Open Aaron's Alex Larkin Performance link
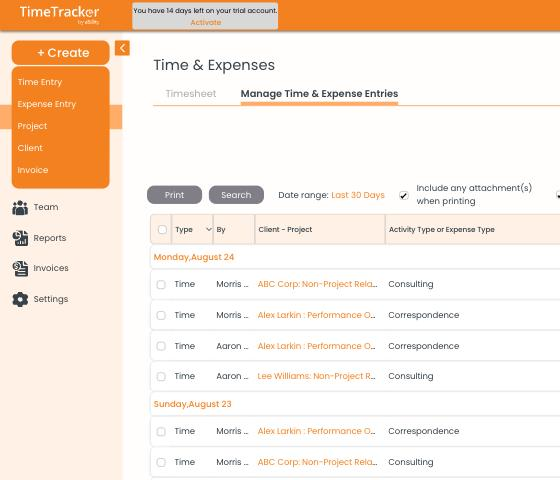 tap(316, 346)
